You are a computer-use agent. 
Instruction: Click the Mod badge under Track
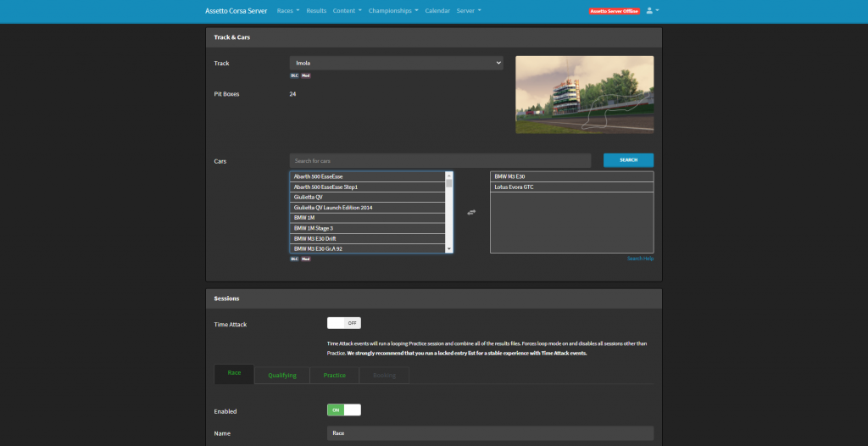pos(305,76)
